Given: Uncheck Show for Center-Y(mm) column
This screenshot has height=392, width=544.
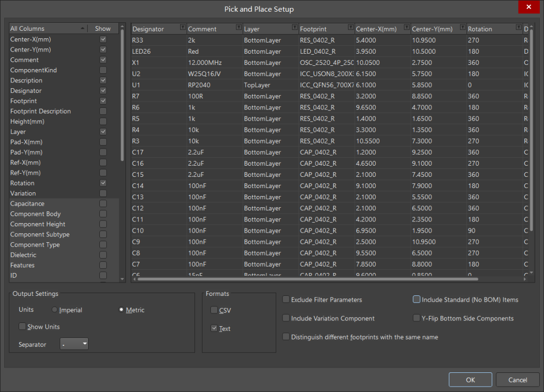Looking at the screenshot, I should (103, 49).
